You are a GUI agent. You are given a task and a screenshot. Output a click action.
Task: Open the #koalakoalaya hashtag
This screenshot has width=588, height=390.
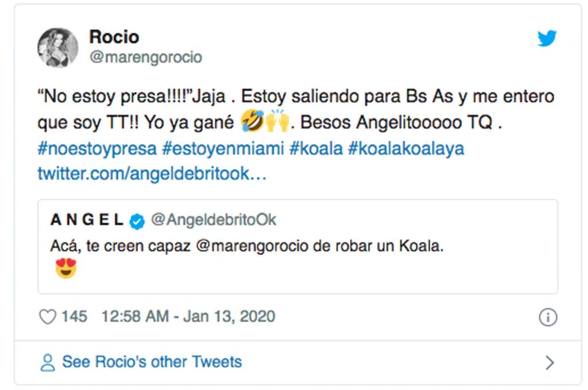click(405, 148)
